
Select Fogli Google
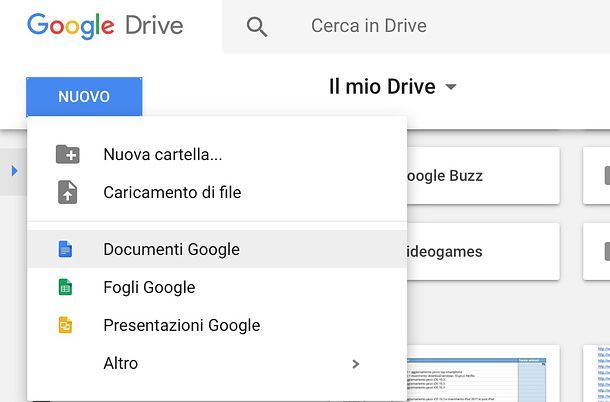(x=217, y=287)
